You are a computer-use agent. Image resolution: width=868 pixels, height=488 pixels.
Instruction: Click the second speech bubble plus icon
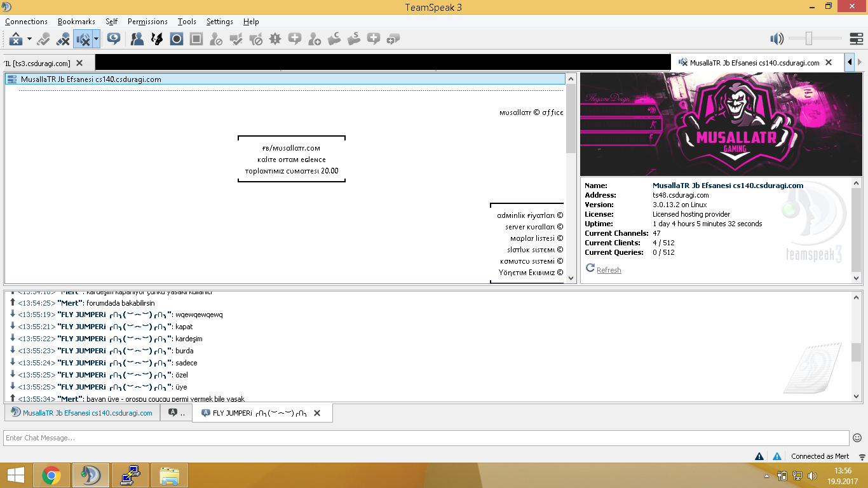tap(374, 39)
